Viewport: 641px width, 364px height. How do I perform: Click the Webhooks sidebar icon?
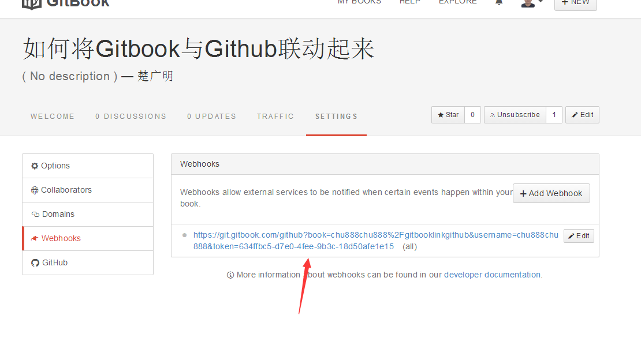pos(35,238)
